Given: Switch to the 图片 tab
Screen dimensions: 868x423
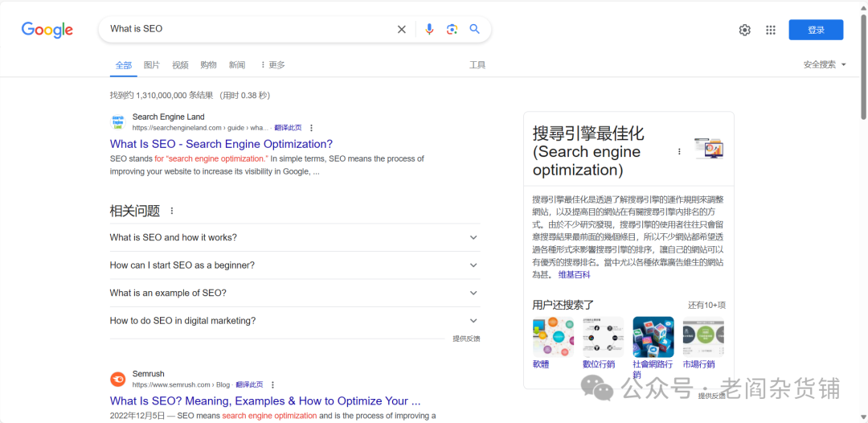Looking at the screenshot, I should pos(152,65).
